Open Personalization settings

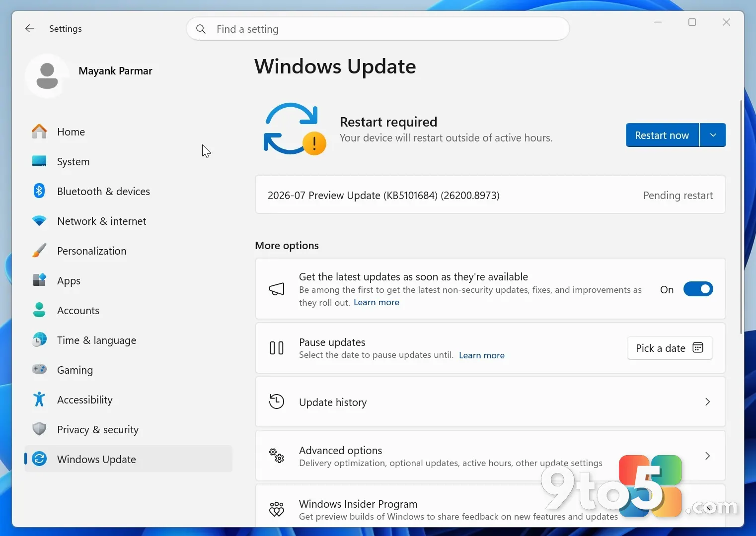click(128, 251)
